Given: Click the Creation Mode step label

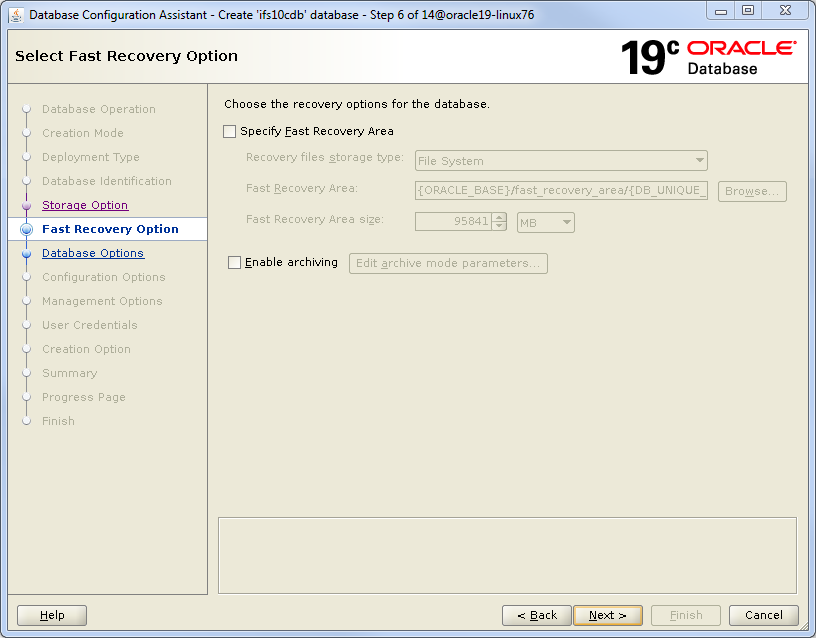Looking at the screenshot, I should pyautogui.click(x=83, y=133).
